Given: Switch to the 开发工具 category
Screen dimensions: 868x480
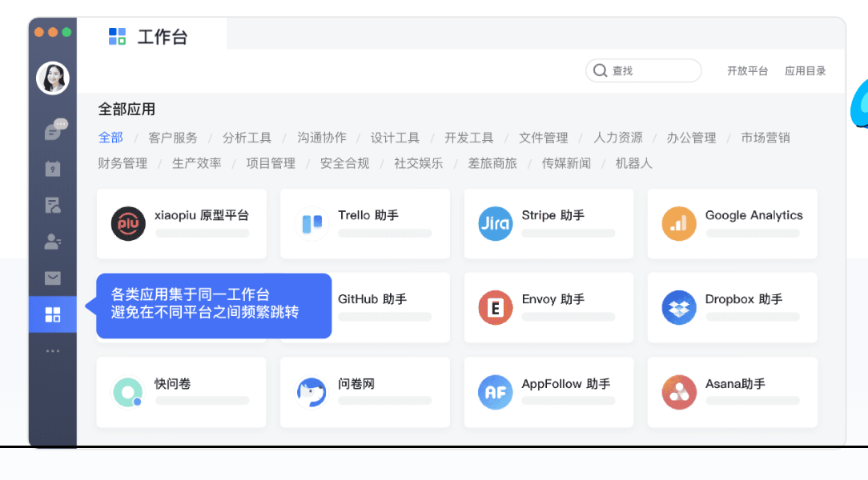Looking at the screenshot, I should click(468, 138).
